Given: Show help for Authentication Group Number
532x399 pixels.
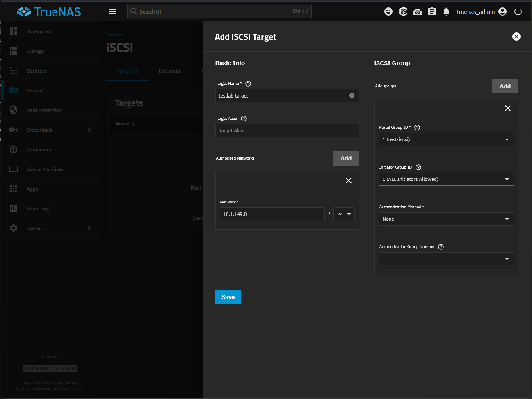Looking at the screenshot, I should click(441, 247).
